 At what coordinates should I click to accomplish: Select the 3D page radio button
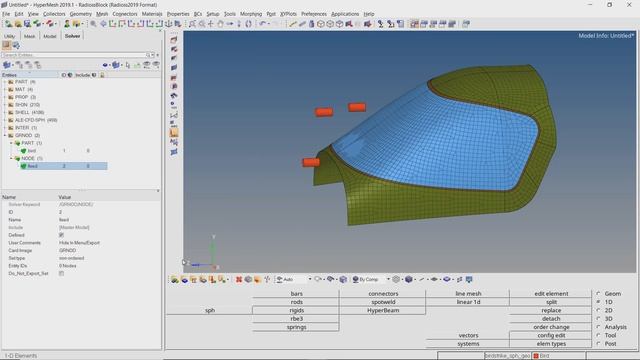tap(598, 318)
